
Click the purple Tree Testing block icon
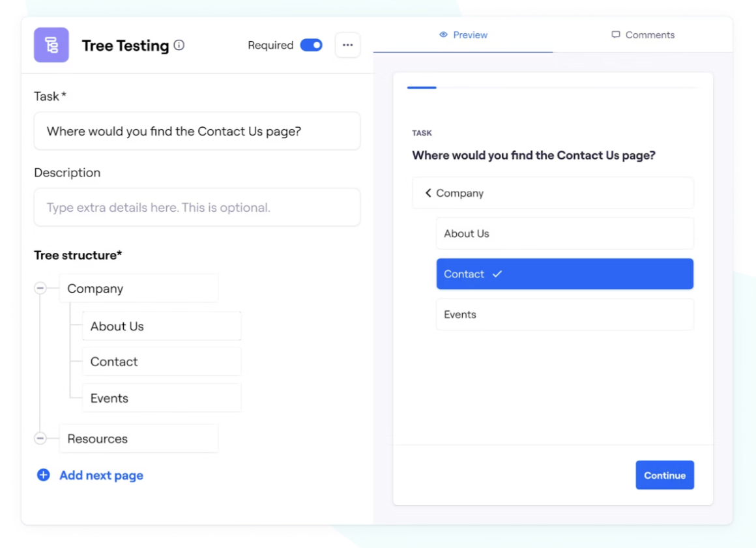[51, 45]
